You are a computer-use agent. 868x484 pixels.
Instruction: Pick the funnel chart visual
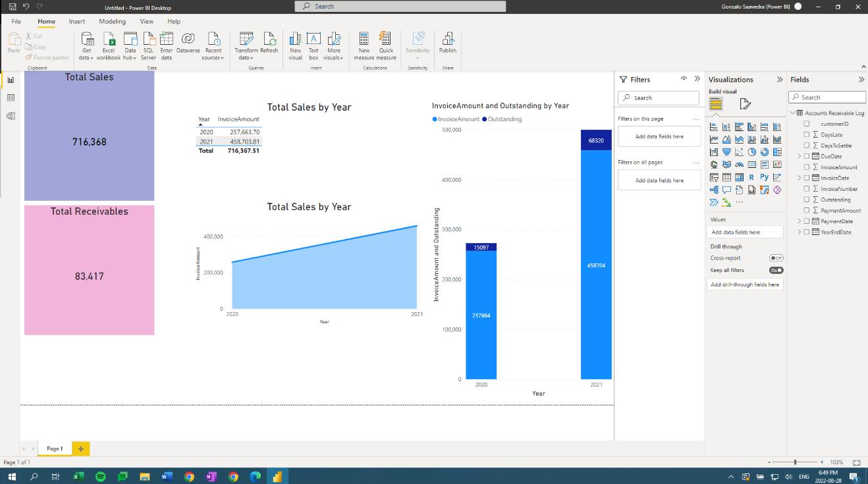726,152
